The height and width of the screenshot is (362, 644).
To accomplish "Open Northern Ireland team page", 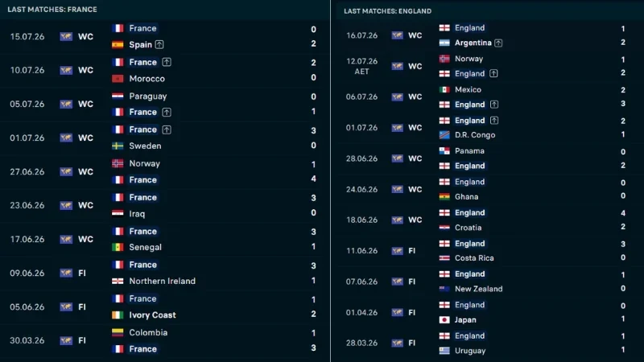I will (x=163, y=281).
